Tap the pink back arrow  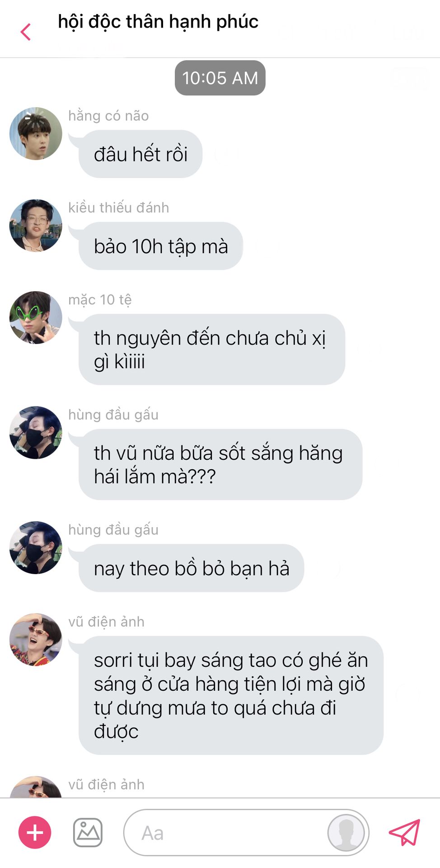pyautogui.click(x=26, y=32)
